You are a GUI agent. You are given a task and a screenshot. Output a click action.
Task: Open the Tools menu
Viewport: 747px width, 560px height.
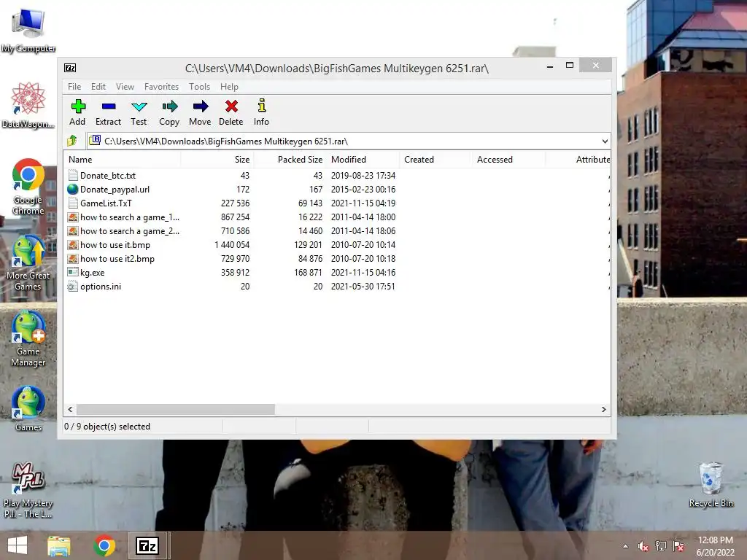click(x=199, y=87)
